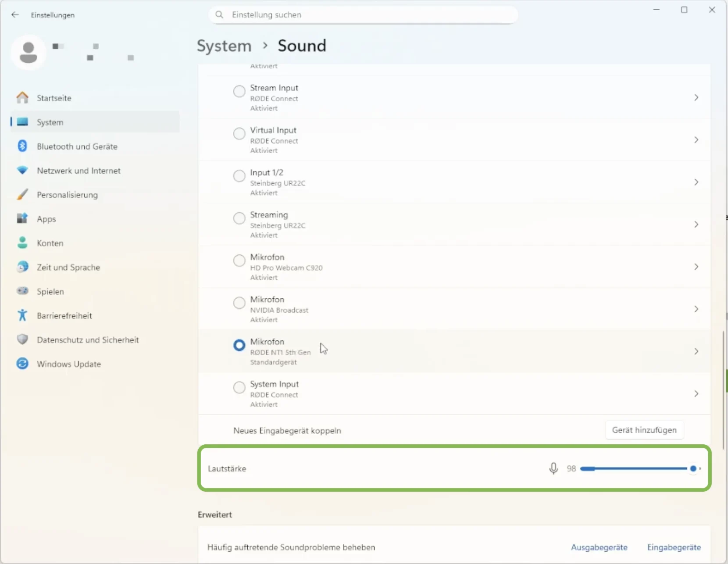Click the Netzwerk und Internet Wi-Fi icon
Image resolution: width=728 pixels, height=564 pixels.
[x=22, y=170]
